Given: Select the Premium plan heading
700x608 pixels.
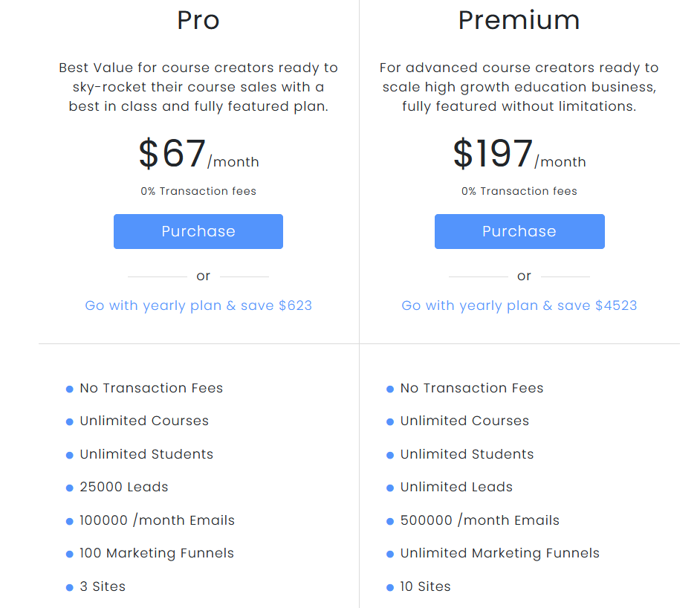Looking at the screenshot, I should [x=519, y=20].
